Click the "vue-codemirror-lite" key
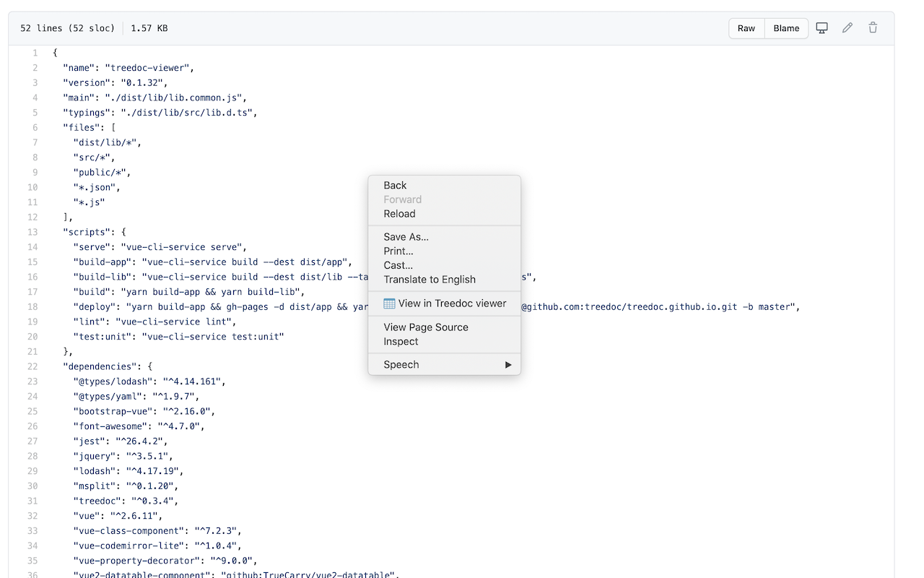924x578 pixels. 128,545
